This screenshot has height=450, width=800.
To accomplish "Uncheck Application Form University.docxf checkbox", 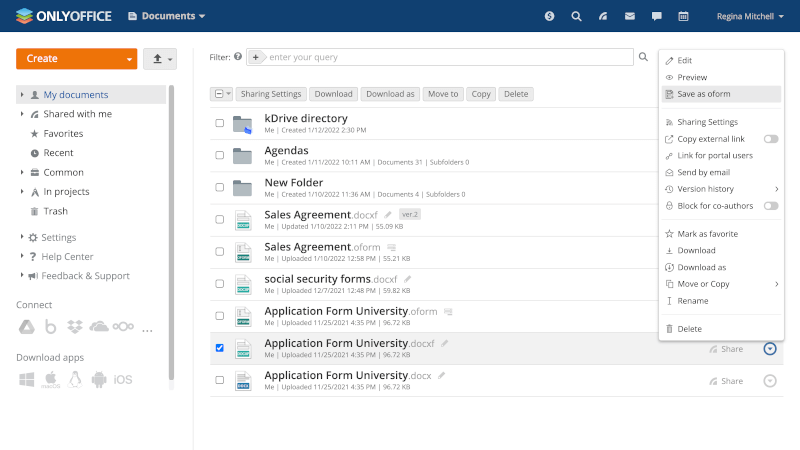I will click(220, 349).
